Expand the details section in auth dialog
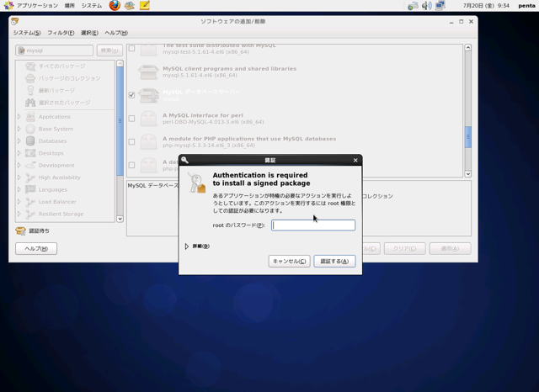Viewport: 539px width, 392px height. [x=187, y=246]
